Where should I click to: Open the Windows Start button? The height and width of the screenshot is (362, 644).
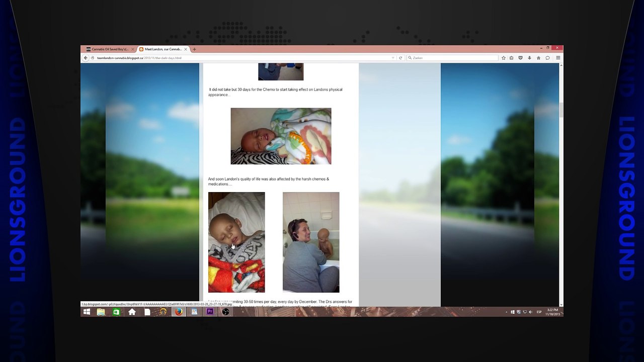[x=87, y=312]
